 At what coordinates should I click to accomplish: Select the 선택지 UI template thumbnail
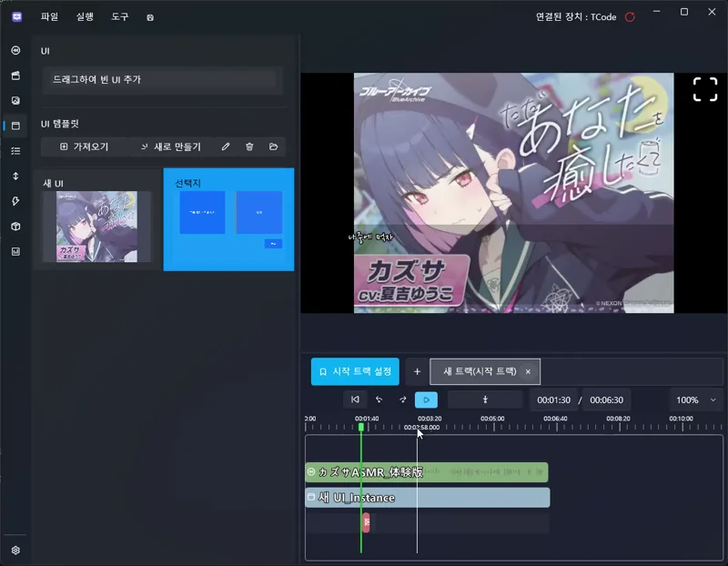click(x=228, y=218)
